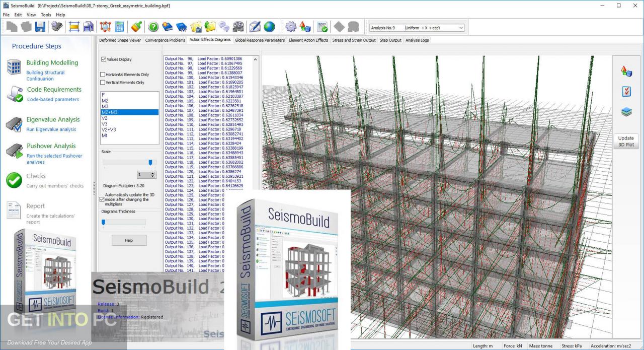Click the blue book toolbar icon
The image size is (644, 350).
coord(168,27)
